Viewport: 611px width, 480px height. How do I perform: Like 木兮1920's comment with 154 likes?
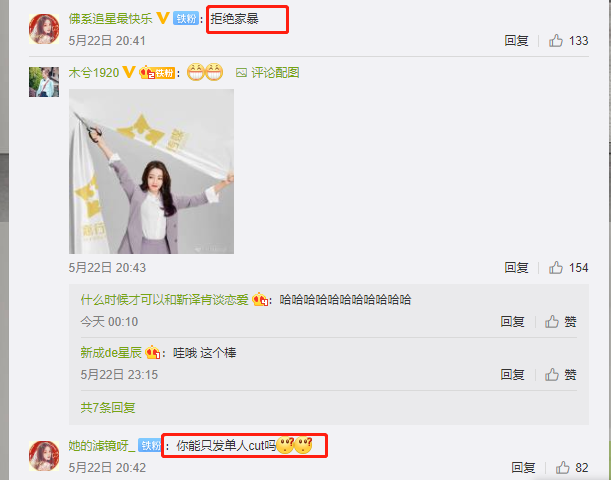(556, 268)
